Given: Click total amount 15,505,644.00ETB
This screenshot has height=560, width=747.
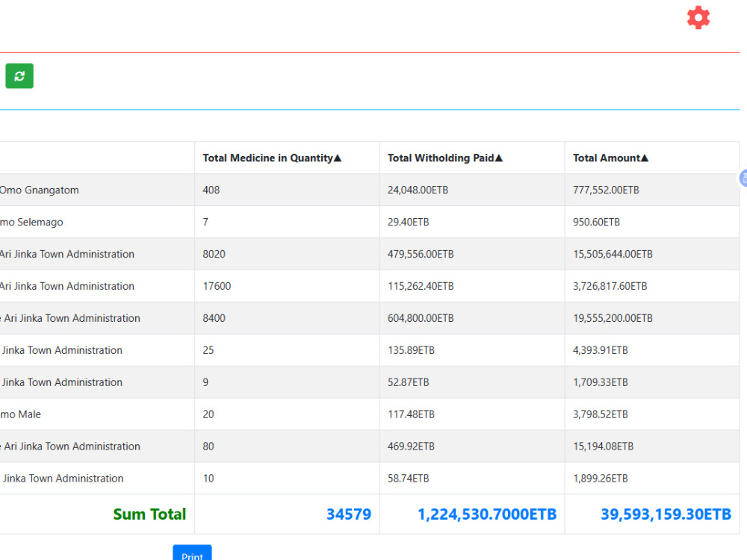Looking at the screenshot, I should 613,255.
